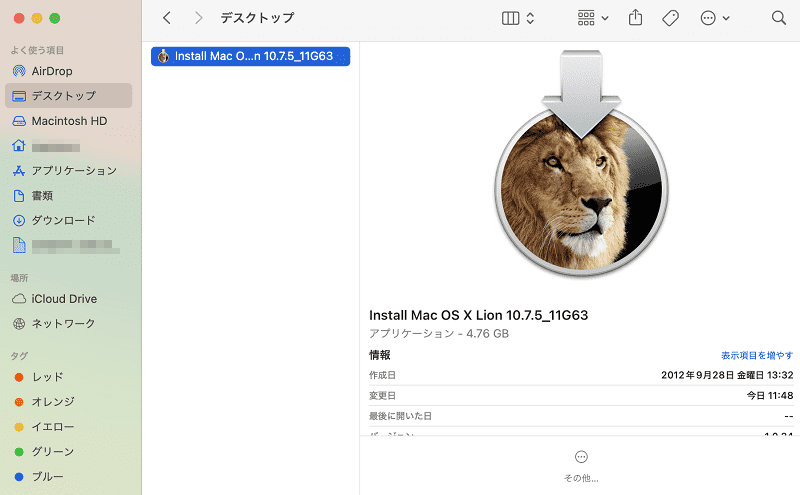Image resolution: width=800 pixels, height=495 pixels.
Task: Select the レッド tag
Action: pyautogui.click(x=68, y=377)
